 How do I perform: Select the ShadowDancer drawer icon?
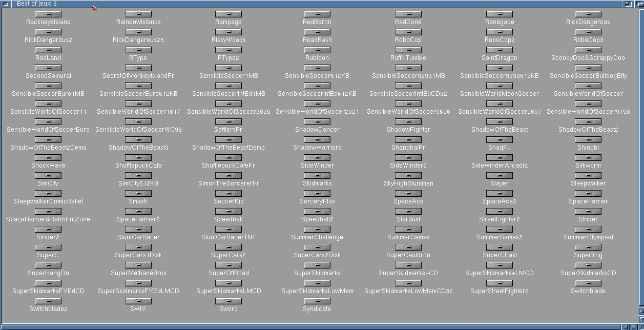click(317, 122)
